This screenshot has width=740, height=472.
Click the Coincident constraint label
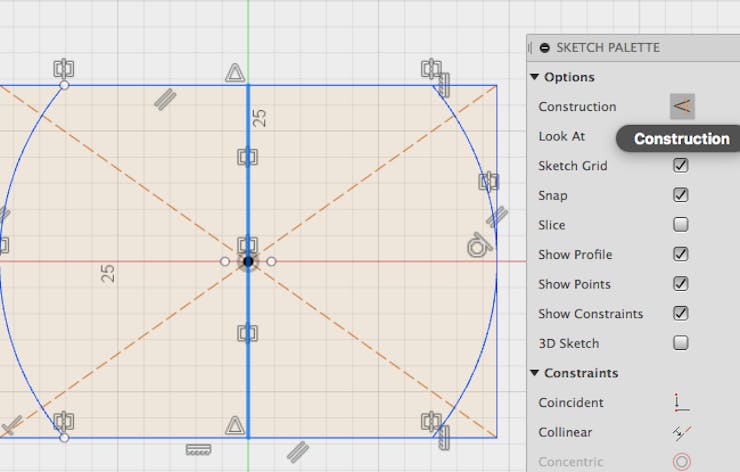pyautogui.click(x=571, y=403)
